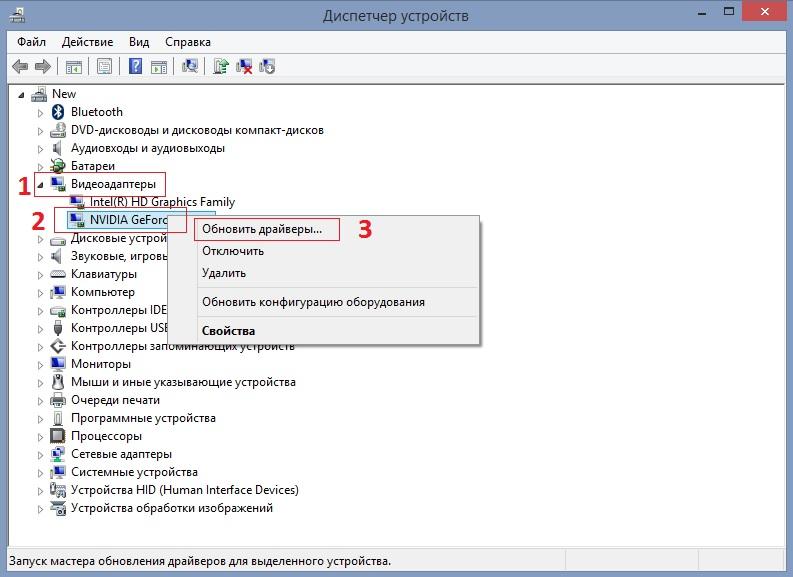Click the battery icon beside Батареи
793x577 pixels.
58,165
